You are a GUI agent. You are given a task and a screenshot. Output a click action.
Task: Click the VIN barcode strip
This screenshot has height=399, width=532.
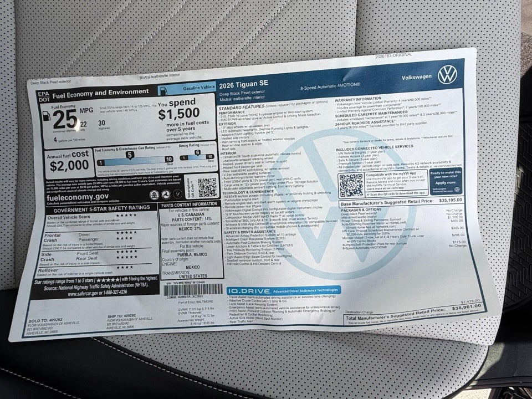pos(193,289)
